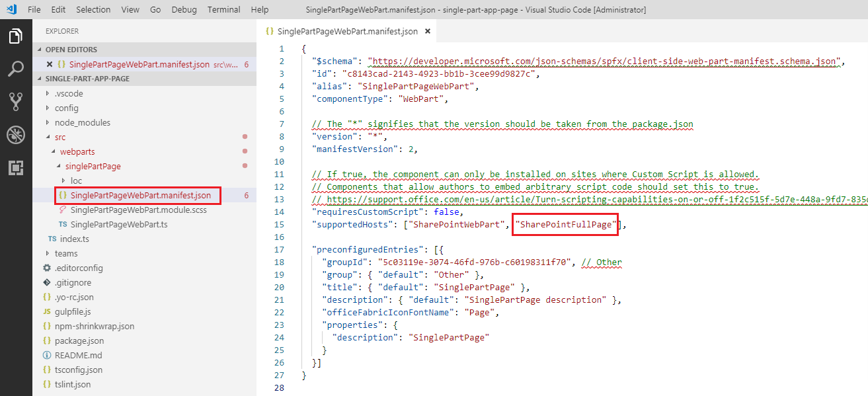
Task: Open the Search view in activity bar
Action: 16,69
